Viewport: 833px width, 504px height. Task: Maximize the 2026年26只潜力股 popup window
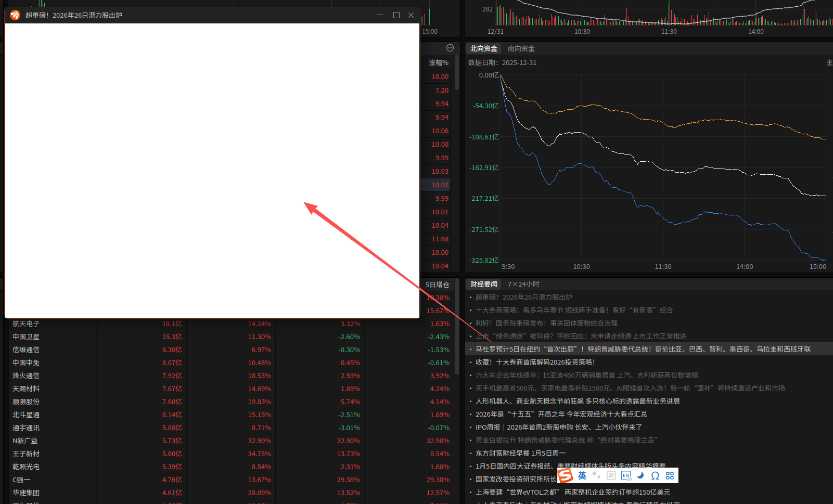[x=396, y=15]
